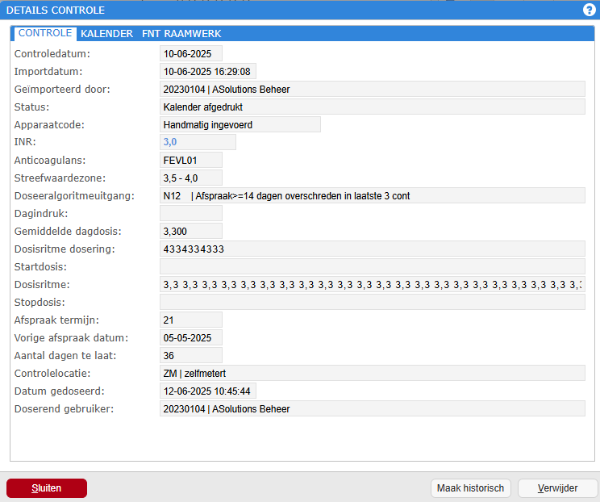Click the Doseeralgoritmeuitgang N12 field
The height and width of the screenshot is (502, 600).
pyautogui.click(x=373, y=196)
